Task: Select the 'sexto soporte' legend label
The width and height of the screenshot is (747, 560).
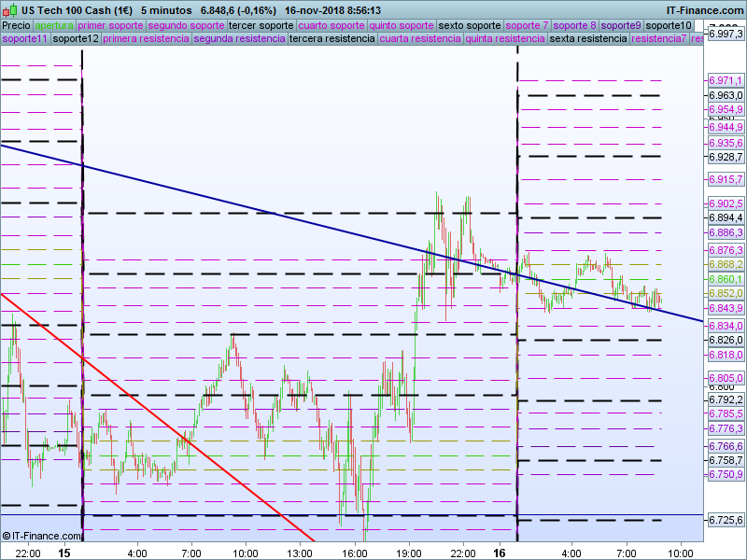Action: pos(469,25)
